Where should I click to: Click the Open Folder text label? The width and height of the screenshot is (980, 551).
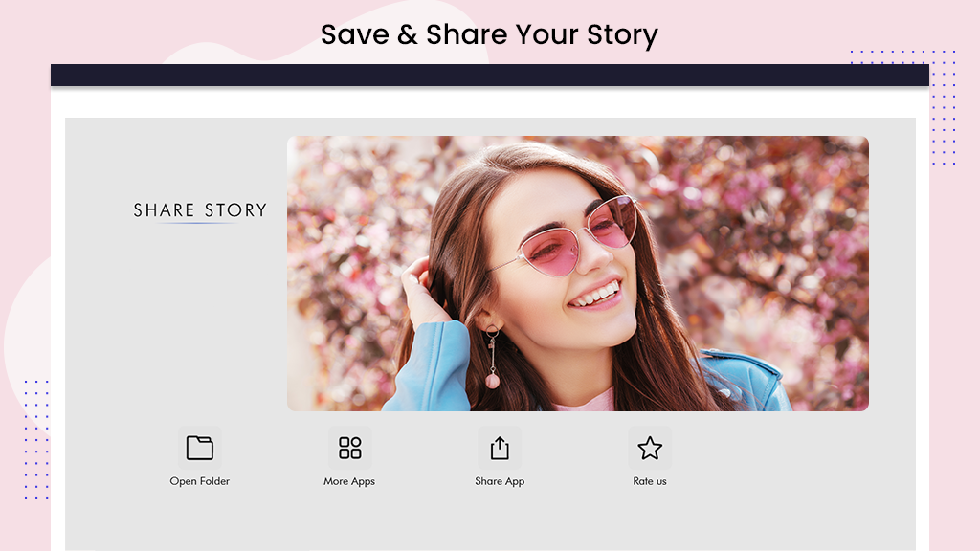pos(199,481)
